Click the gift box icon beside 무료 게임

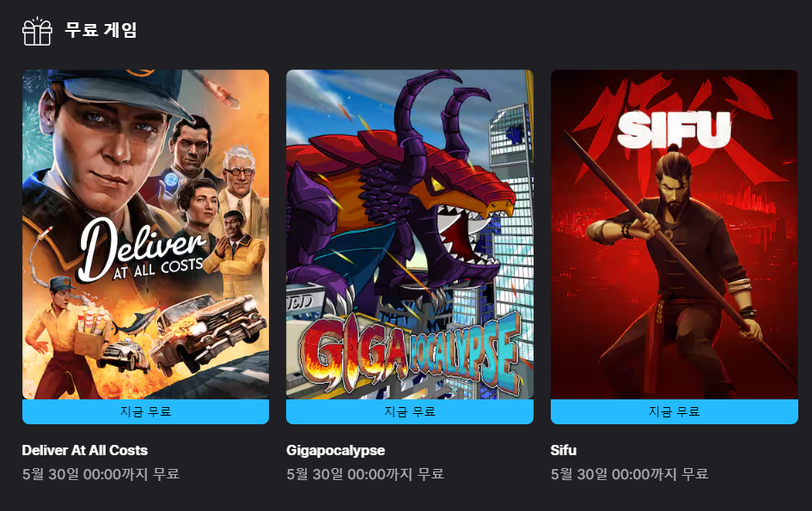tap(37, 31)
